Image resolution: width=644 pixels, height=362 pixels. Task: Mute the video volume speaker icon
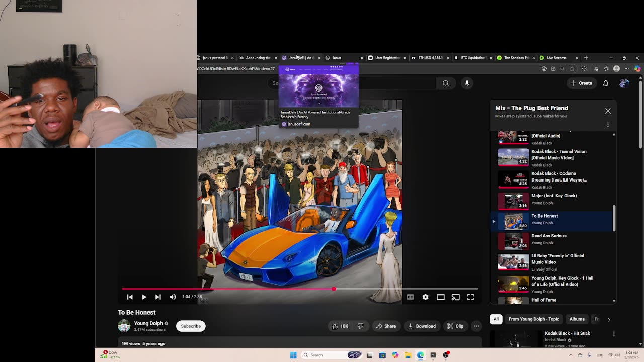[x=173, y=297]
